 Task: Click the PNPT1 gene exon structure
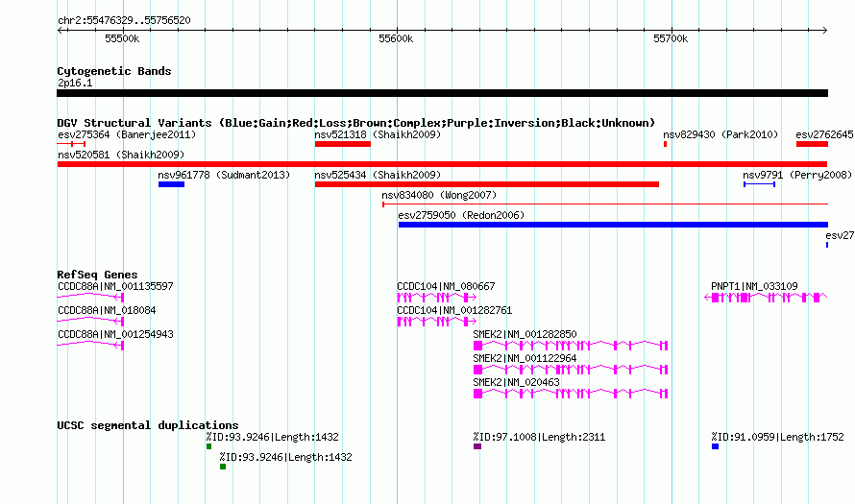pos(766,298)
